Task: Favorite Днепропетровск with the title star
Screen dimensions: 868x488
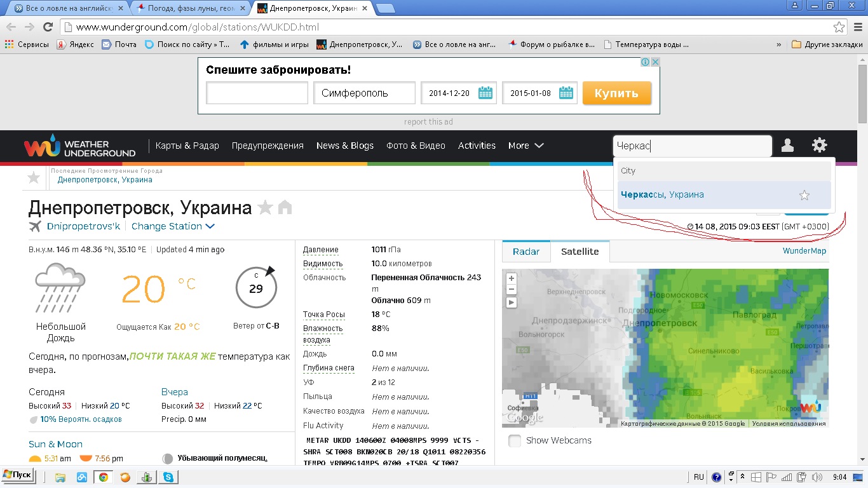Action: tap(265, 207)
